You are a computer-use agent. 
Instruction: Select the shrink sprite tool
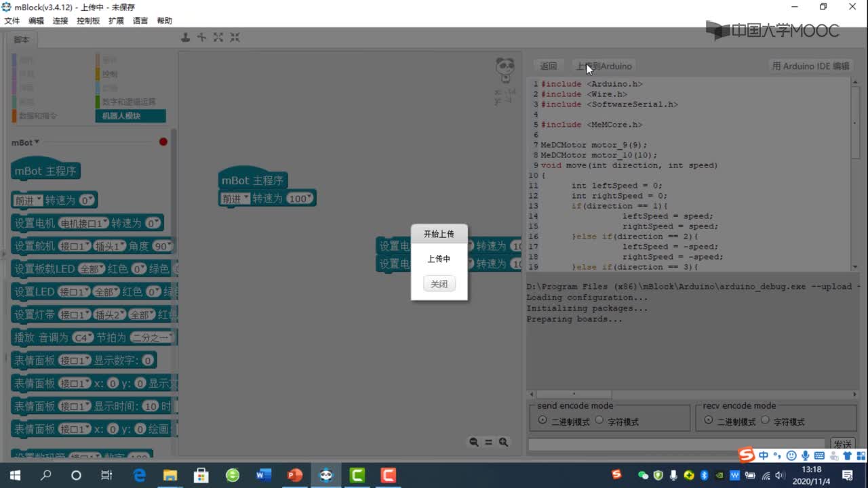235,37
